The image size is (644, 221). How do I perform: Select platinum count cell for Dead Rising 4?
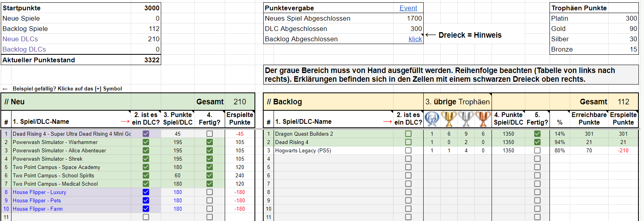[x=432, y=142]
